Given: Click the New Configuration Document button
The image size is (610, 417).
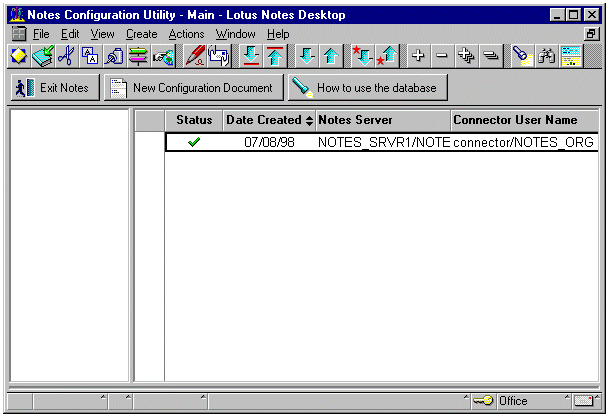Looking at the screenshot, I should pos(192,88).
